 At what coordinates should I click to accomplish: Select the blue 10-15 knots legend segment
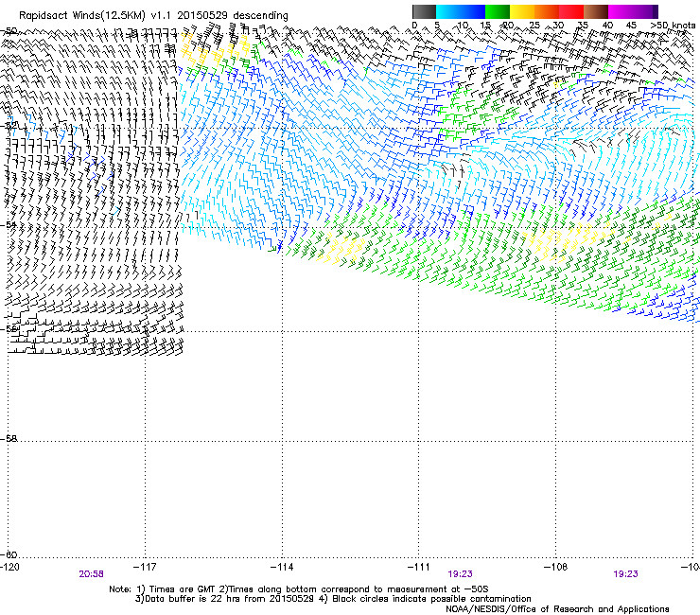[473, 11]
